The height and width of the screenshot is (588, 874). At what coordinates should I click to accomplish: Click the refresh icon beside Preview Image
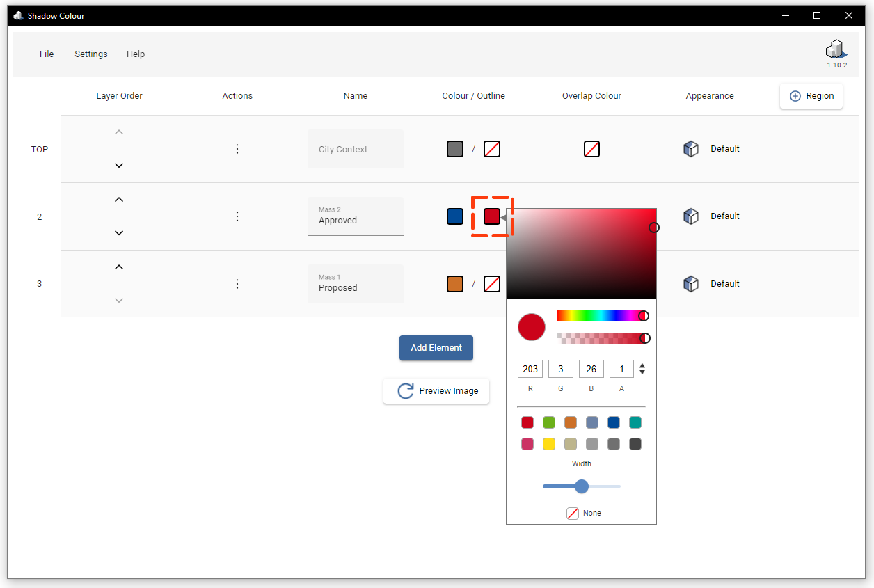click(x=404, y=390)
